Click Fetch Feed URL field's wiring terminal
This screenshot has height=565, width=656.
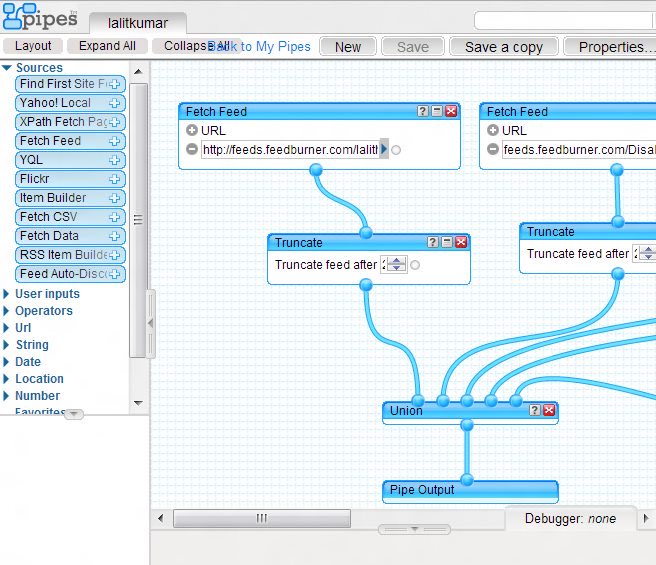tap(397, 150)
